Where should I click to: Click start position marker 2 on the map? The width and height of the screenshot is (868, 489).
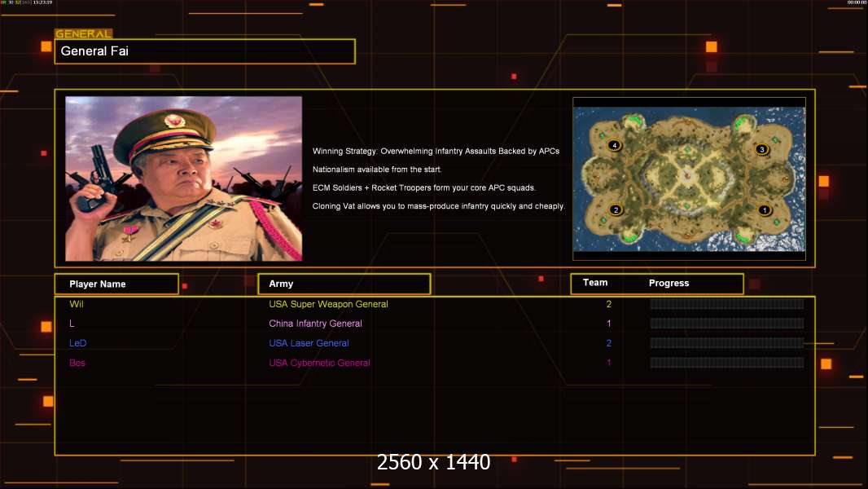click(616, 210)
